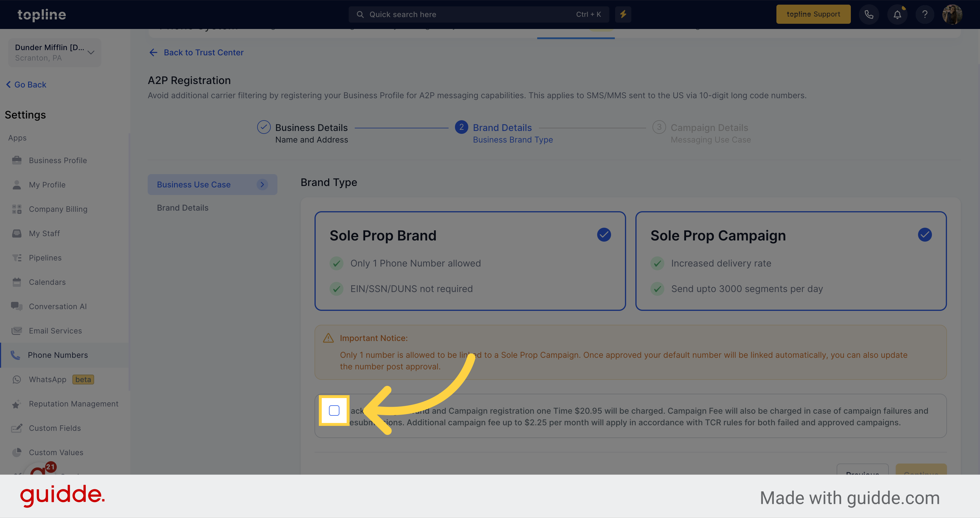Click the Custom Values pie icon
The width and height of the screenshot is (980, 518).
[17, 453]
